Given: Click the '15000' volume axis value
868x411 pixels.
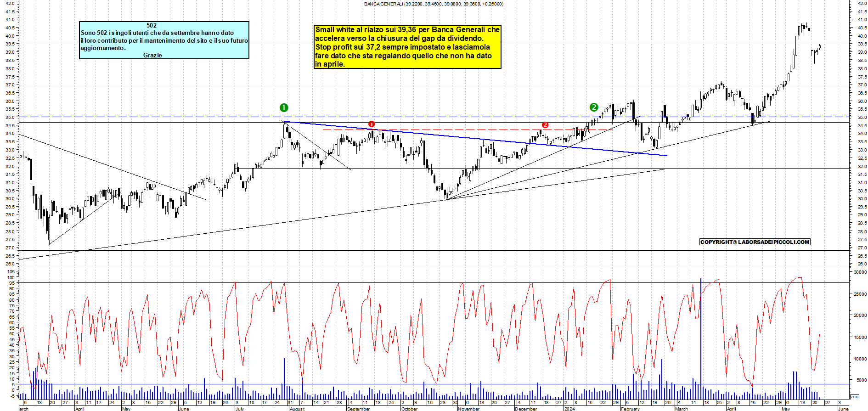Looking at the screenshot, I should tap(860, 337).
